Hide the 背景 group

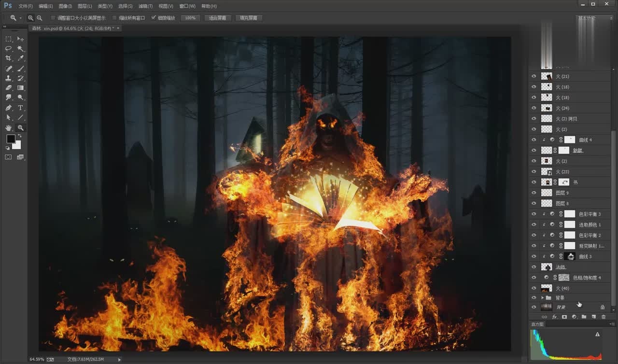[x=534, y=298]
